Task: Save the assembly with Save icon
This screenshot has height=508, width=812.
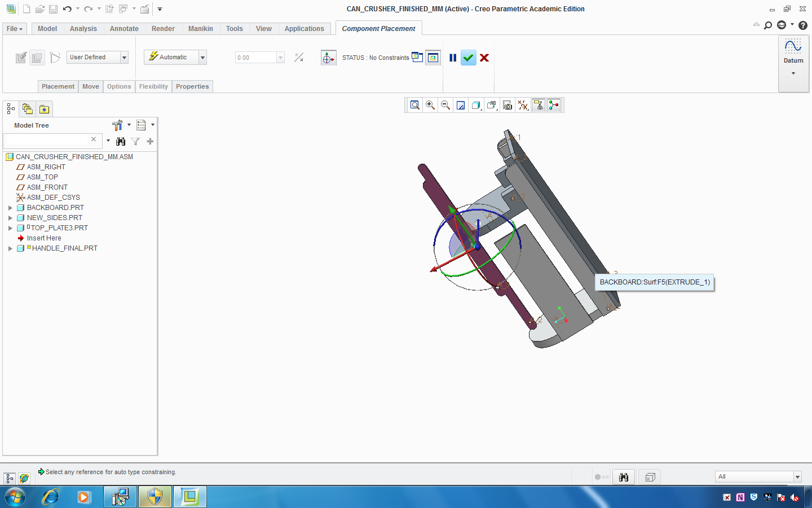Action: pyautogui.click(x=53, y=9)
